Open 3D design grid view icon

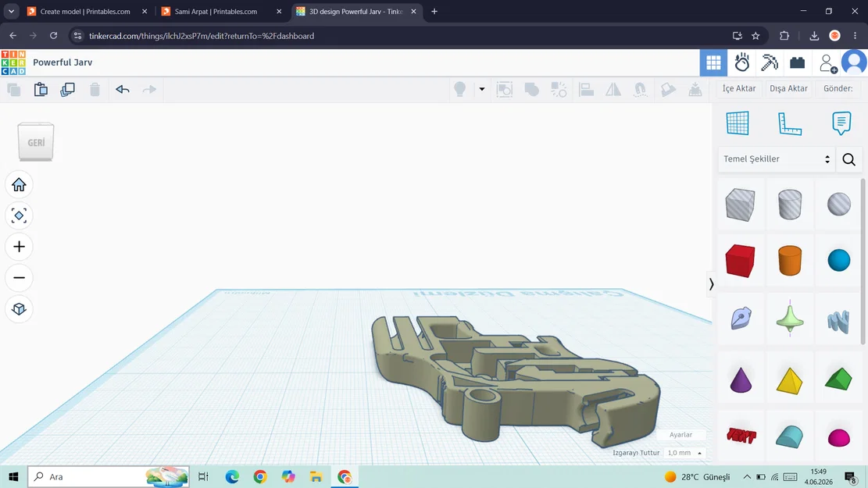coord(713,62)
